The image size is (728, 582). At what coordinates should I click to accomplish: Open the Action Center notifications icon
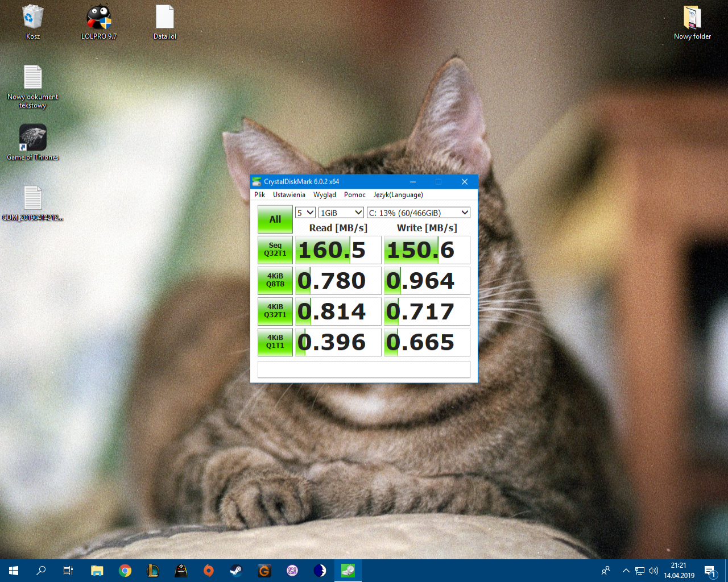710,571
